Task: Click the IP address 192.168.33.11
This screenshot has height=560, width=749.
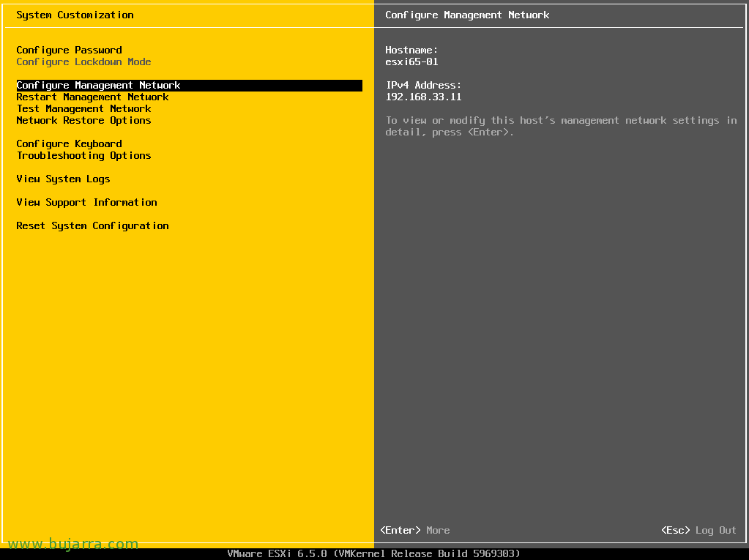Action: coord(423,97)
